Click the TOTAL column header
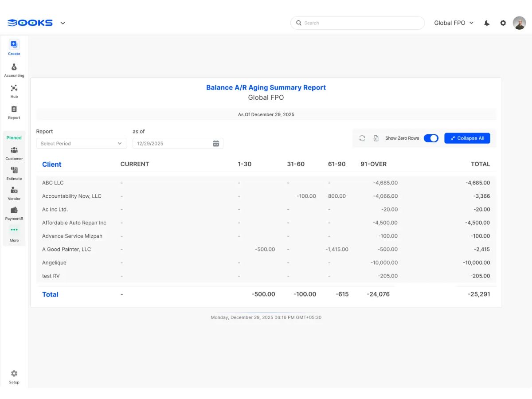532x399 pixels. (x=481, y=164)
